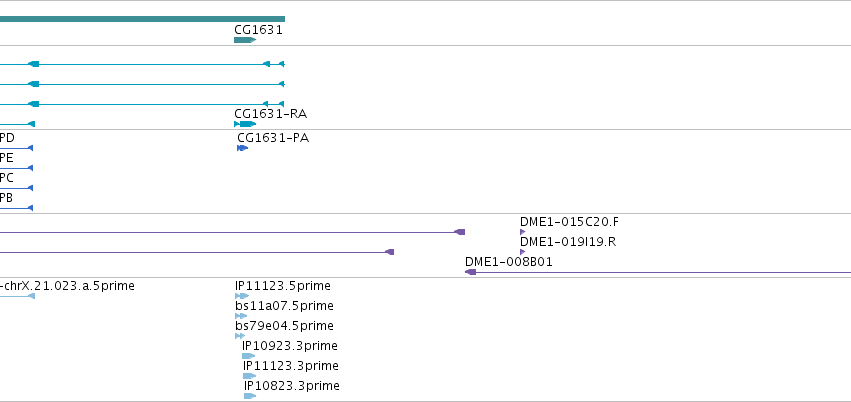
Task: Click the DME1-015C20.F purple arrow marker
Action: (523, 232)
